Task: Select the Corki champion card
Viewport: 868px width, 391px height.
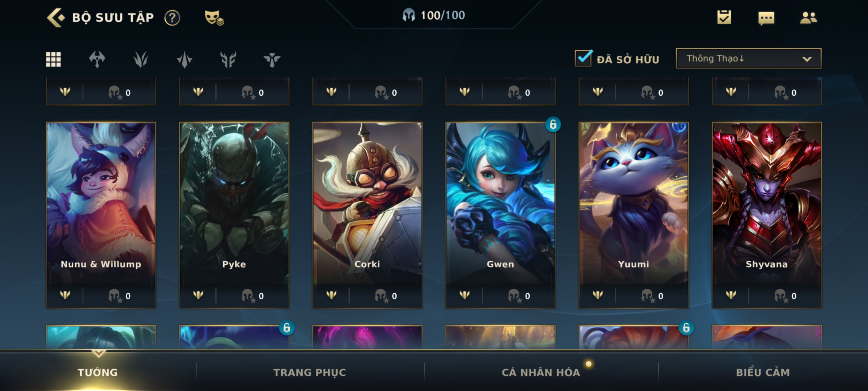Action: click(367, 215)
